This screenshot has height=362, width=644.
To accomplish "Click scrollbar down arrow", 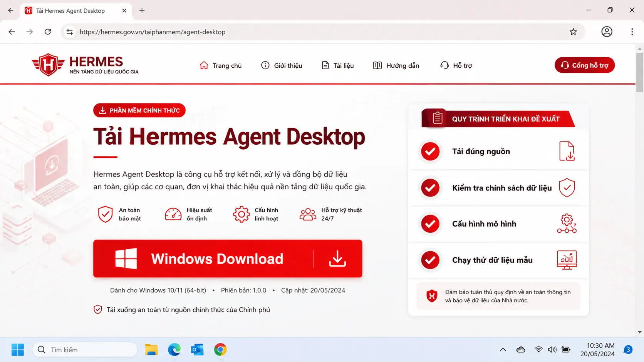I will 640,332.
